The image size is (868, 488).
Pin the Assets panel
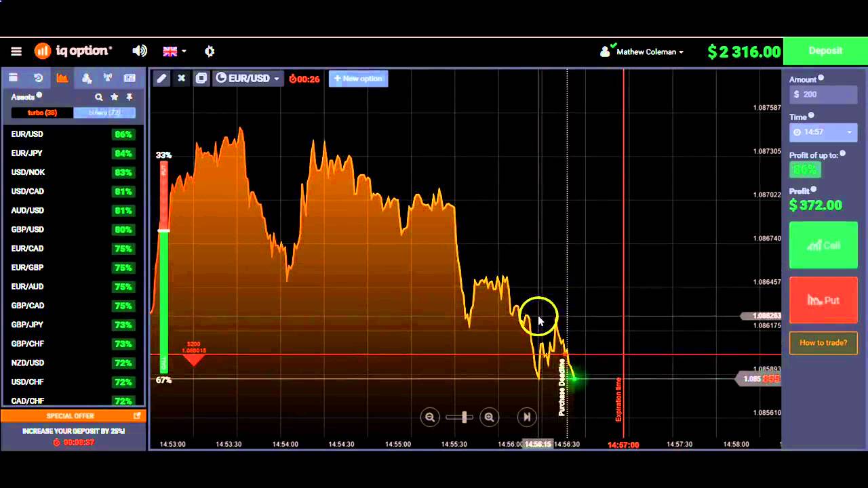click(x=129, y=97)
